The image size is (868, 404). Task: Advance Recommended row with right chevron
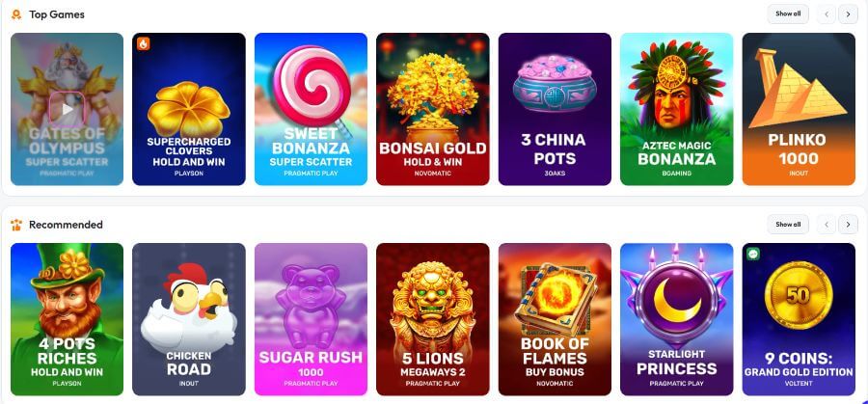click(848, 225)
